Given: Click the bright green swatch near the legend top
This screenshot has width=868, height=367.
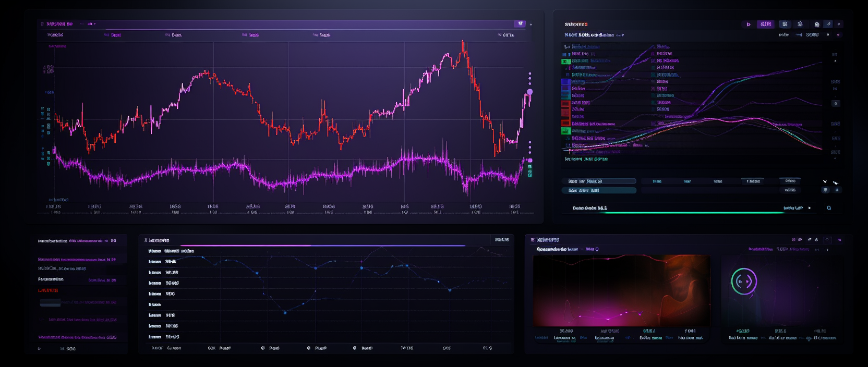Looking at the screenshot, I should pyautogui.click(x=565, y=61).
